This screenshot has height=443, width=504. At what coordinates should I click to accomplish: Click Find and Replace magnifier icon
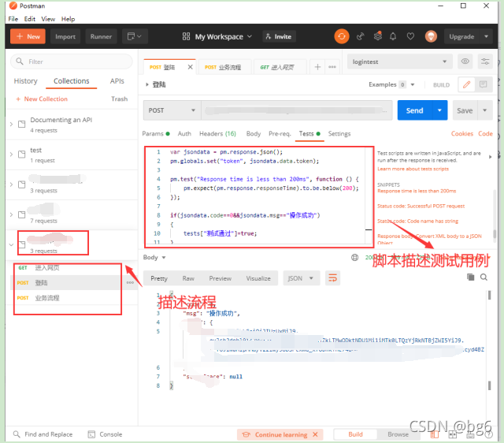coord(17,434)
